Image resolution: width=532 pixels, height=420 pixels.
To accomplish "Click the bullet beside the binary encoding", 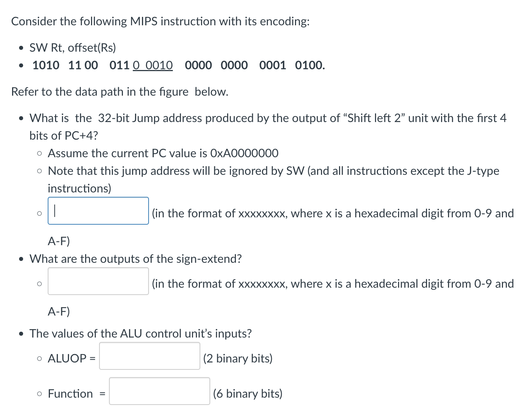I will coord(21,66).
